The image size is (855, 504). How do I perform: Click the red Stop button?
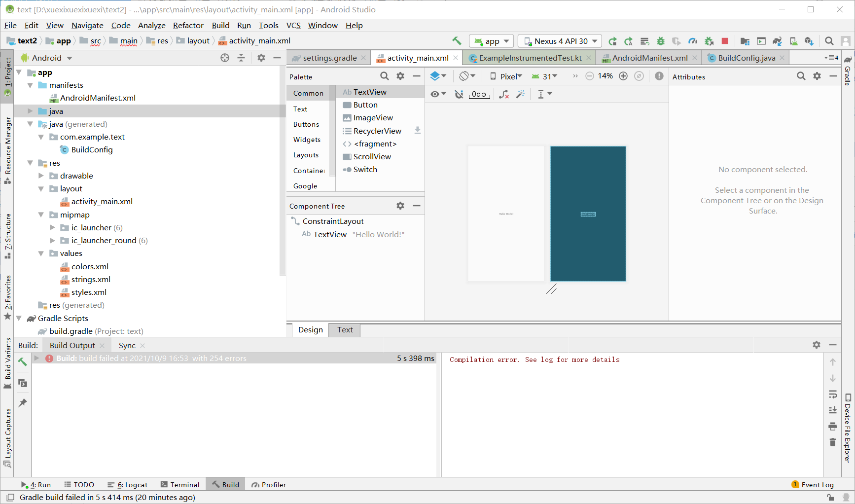point(725,41)
